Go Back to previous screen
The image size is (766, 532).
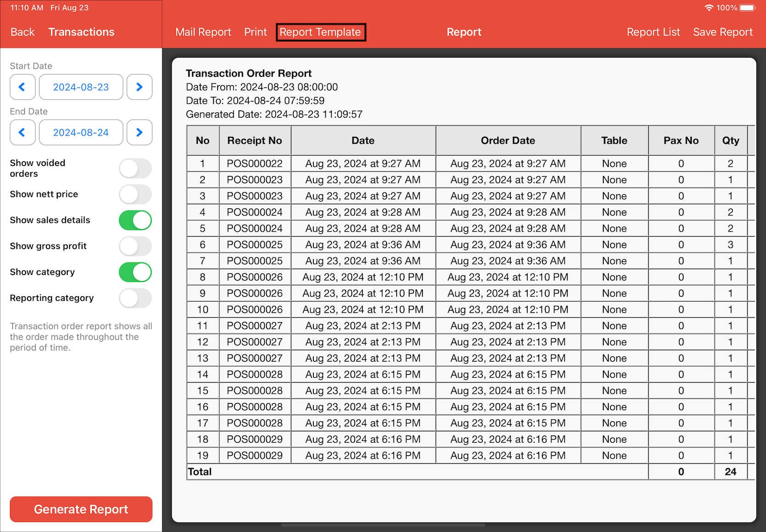tap(22, 32)
